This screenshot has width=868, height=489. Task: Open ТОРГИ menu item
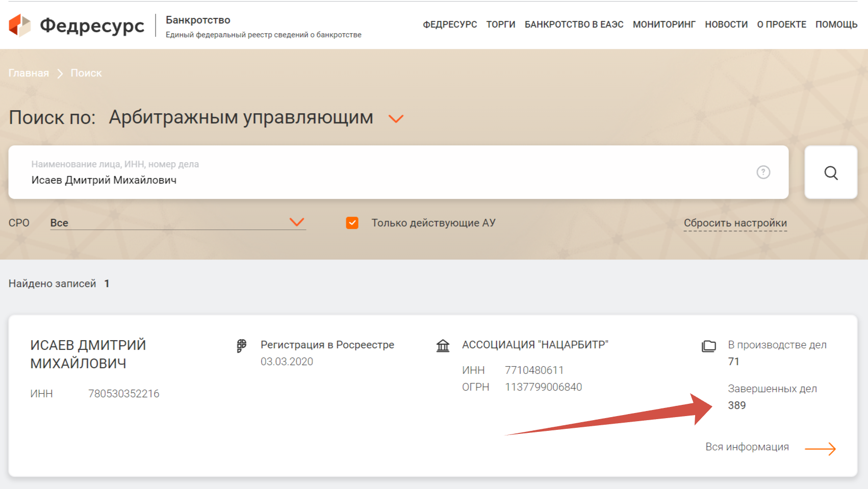(501, 24)
